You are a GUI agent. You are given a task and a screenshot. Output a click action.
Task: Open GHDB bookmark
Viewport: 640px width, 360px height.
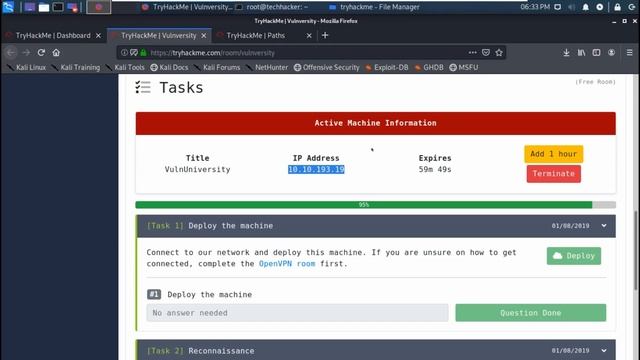pos(429,67)
